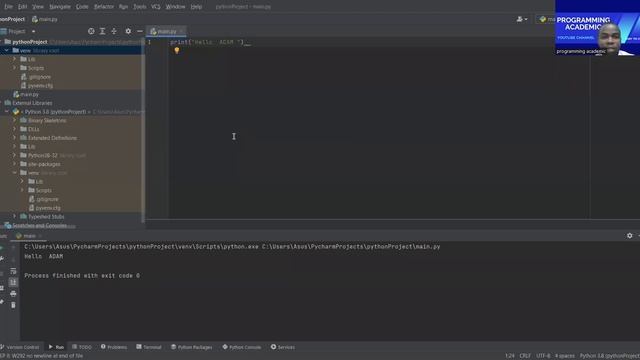Select pyvenv.cfg file under project venv

coord(37,86)
